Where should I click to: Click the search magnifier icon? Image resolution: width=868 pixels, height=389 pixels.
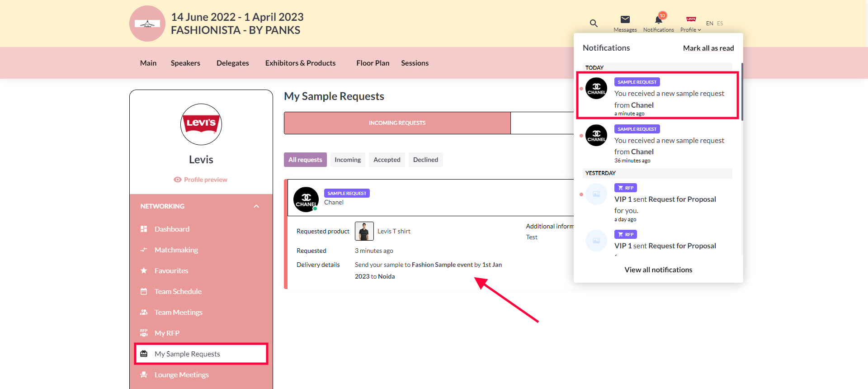coord(594,23)
